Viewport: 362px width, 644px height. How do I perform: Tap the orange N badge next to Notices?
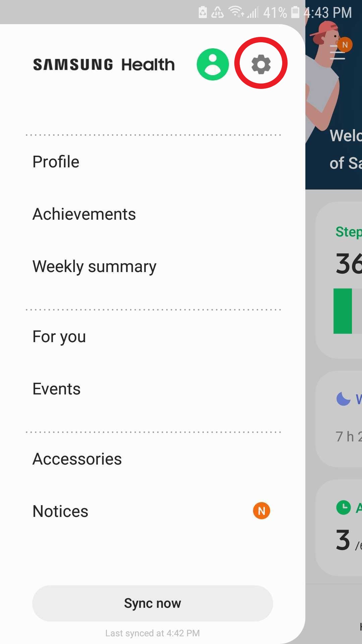(x=261, y=511)
